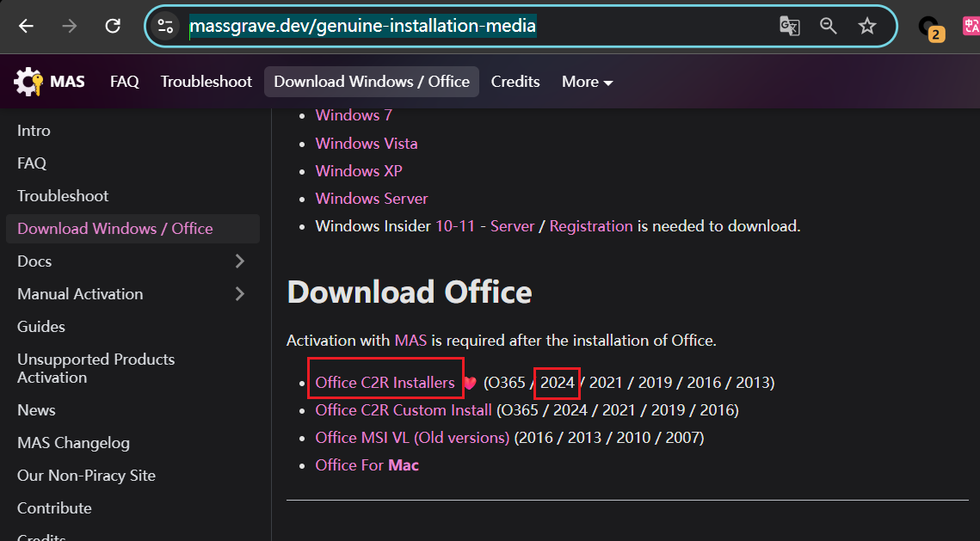Open the Windows XP link
Screen dimensions: 980x541
click(359, 170)
